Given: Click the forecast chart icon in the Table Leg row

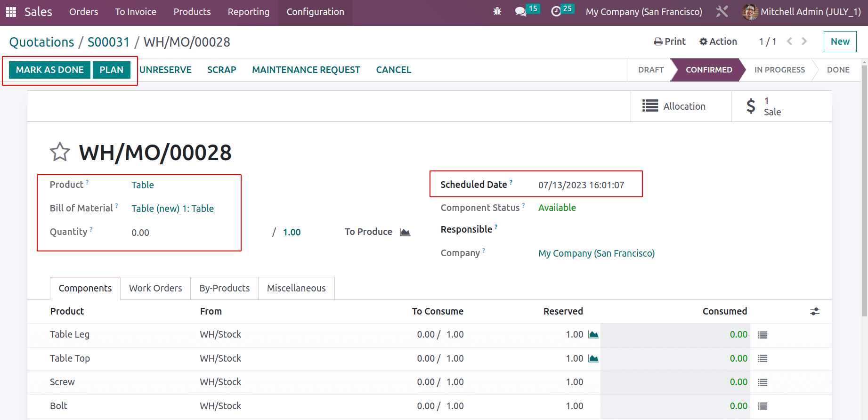Looking at the screenshot, I should 593,334.
